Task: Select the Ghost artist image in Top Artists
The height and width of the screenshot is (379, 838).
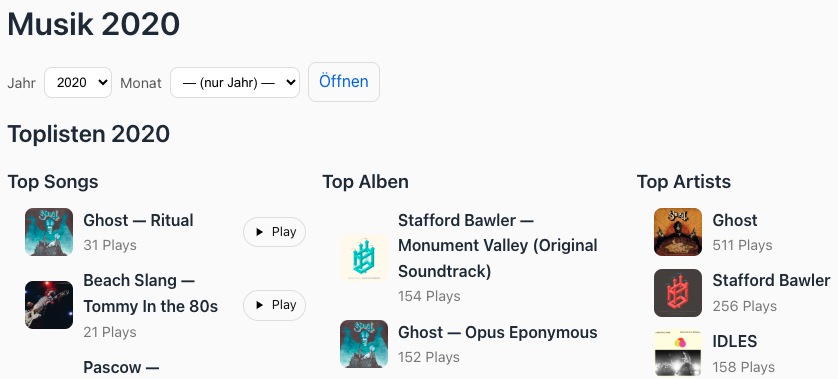Action: point(678,232)
